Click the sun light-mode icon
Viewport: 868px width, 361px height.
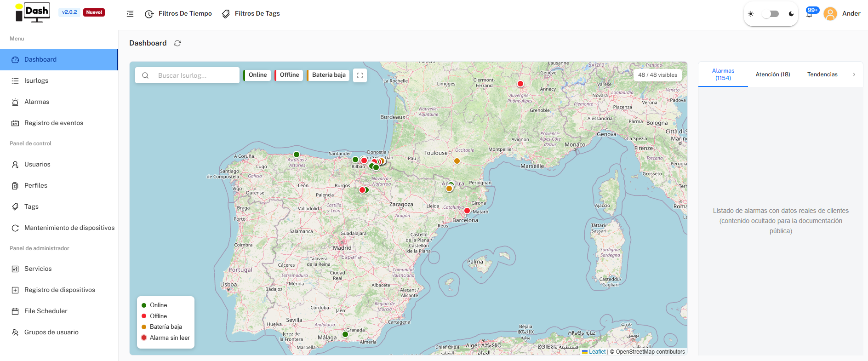pos(751,14)
